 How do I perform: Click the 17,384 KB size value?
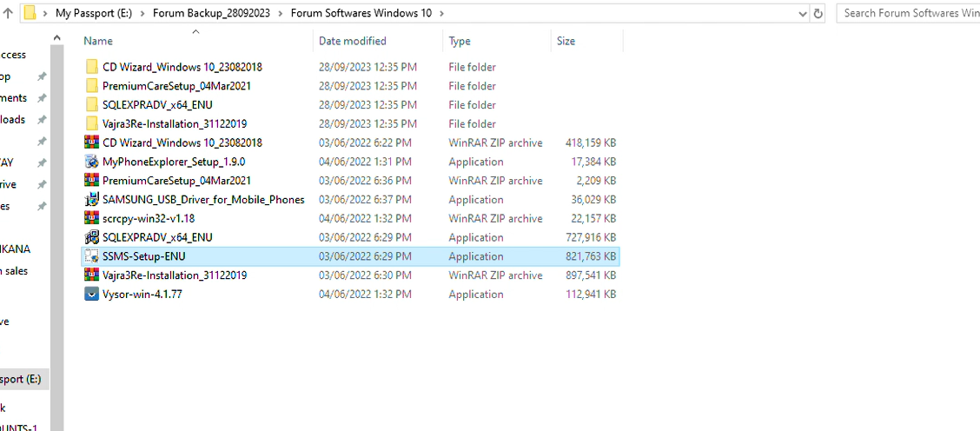coord(593,162)
